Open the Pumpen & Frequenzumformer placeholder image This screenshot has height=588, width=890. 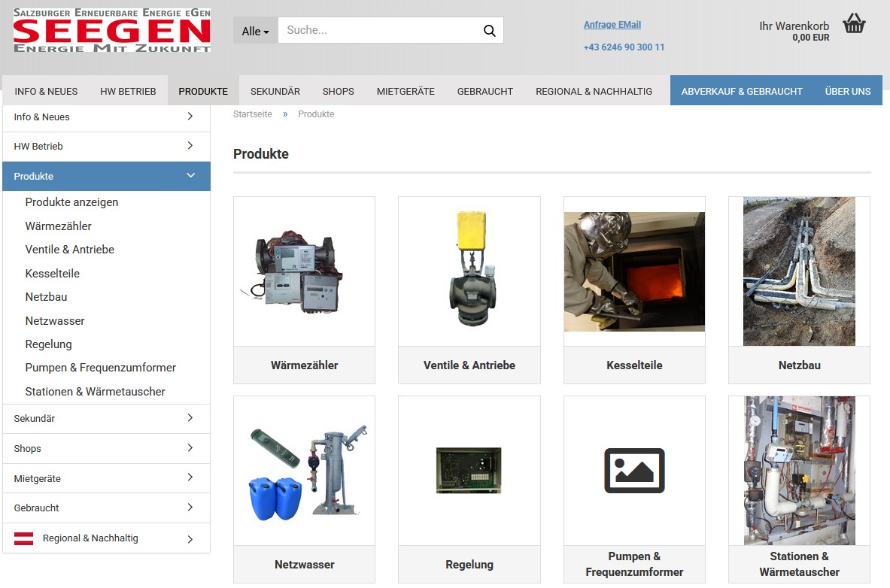pyautogui.click(x=634, y=471)
